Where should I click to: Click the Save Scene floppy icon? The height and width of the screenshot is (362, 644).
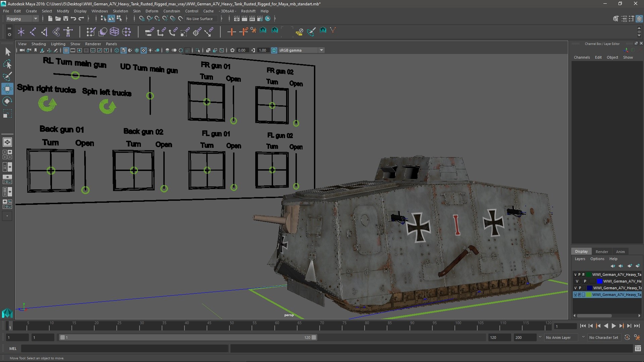66,19
